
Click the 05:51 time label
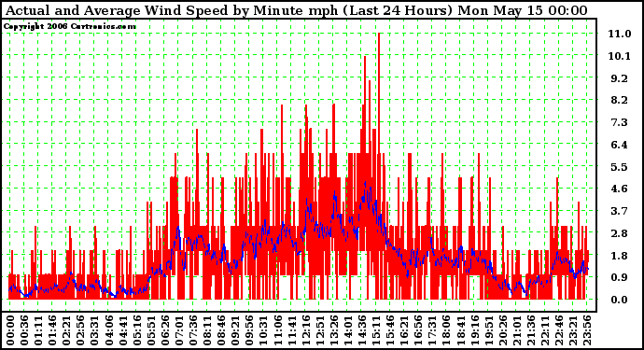[x=150, y=330]
